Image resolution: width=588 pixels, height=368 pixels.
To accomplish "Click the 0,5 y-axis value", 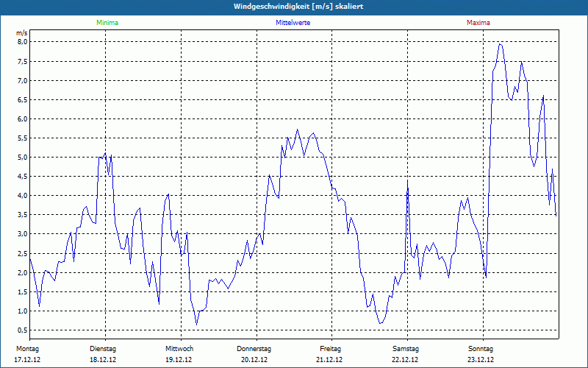I will (23, 330).
